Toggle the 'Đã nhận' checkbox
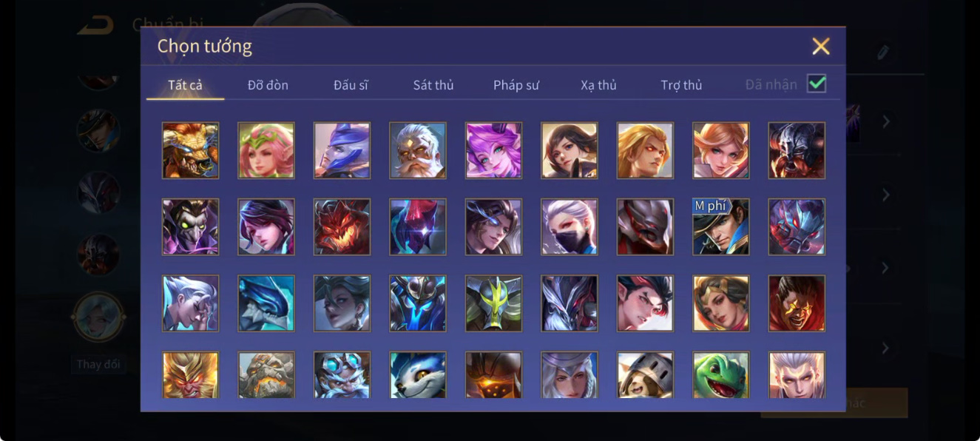Screen dimensions: 980x441 point(817,84)
